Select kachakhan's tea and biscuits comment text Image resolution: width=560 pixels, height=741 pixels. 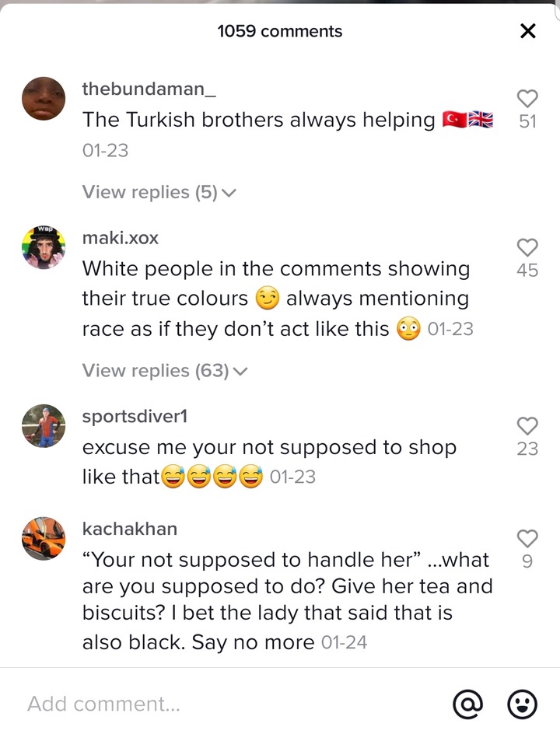point(287,600)
